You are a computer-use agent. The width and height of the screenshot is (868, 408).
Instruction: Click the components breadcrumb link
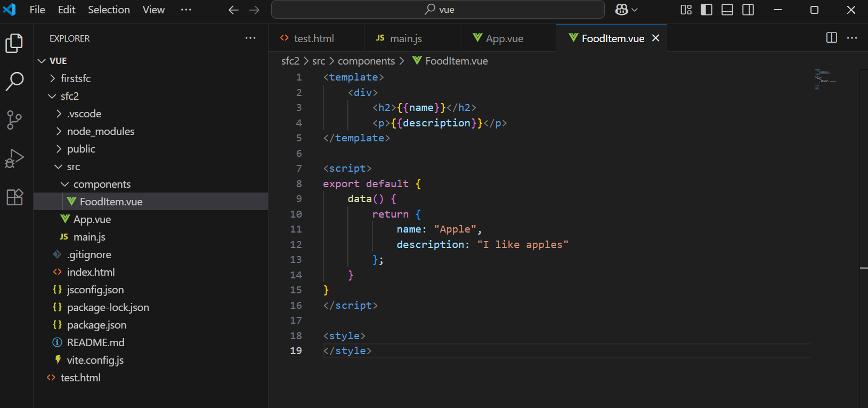(x=366, y=61)
